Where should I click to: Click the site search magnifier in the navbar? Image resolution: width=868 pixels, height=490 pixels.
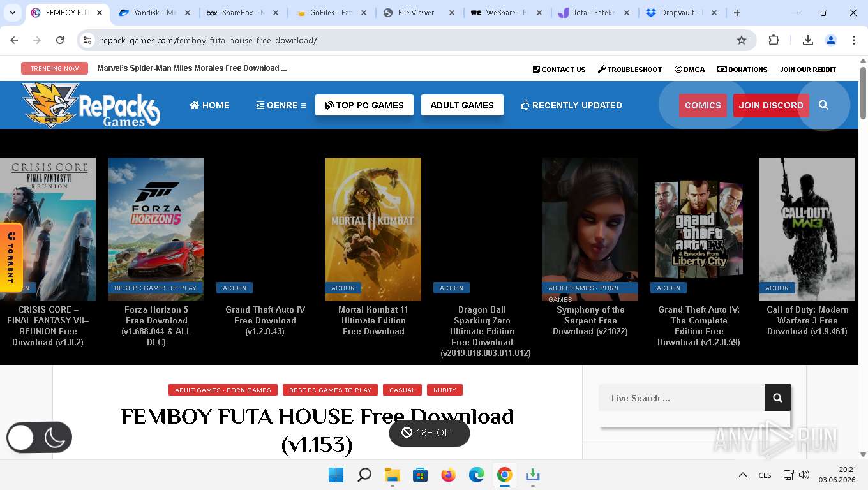(x=824, y=105)
